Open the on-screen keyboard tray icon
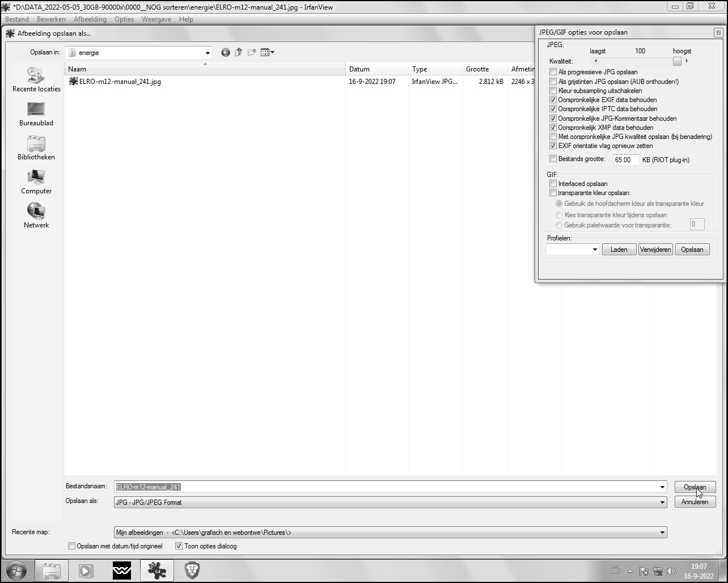The width and height of the screenshot is (728, 583). click(614, 571)
